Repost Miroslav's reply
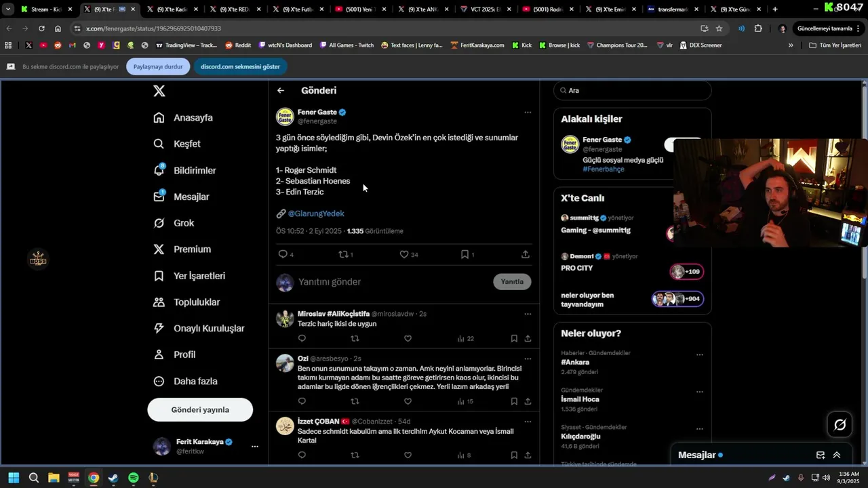This screenshot has height=488, width=868. click(355, 338)
